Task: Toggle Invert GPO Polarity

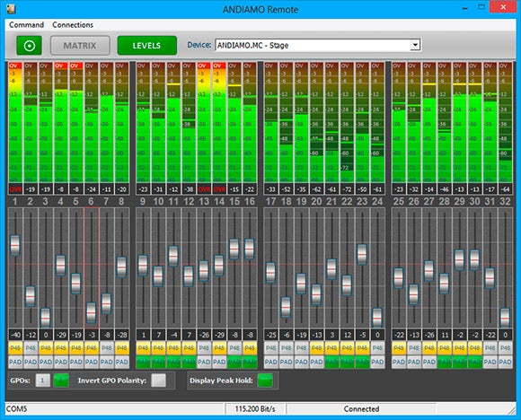Action: pos(158,381)
